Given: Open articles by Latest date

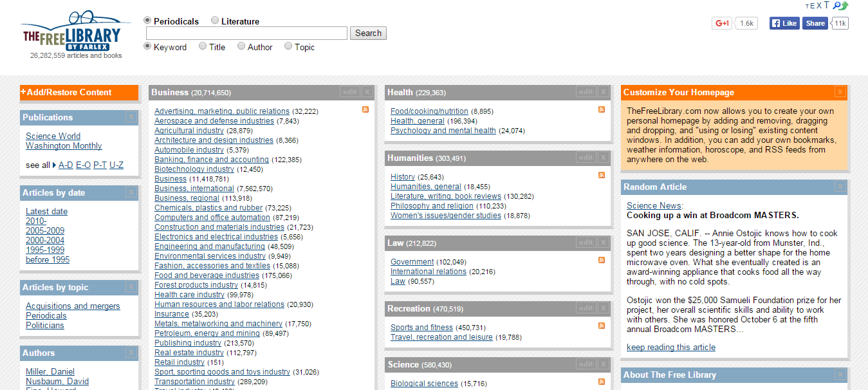Looking at the screenshot, I should (x=46, y=212).
